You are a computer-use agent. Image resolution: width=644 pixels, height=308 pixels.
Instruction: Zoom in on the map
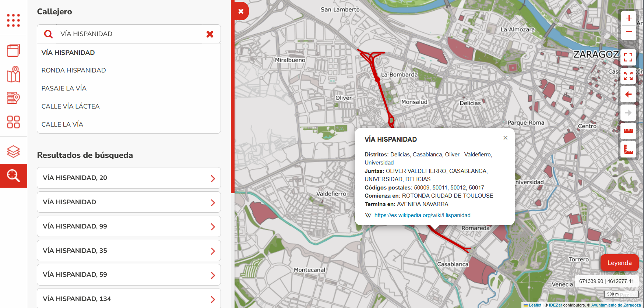[629, 18]
